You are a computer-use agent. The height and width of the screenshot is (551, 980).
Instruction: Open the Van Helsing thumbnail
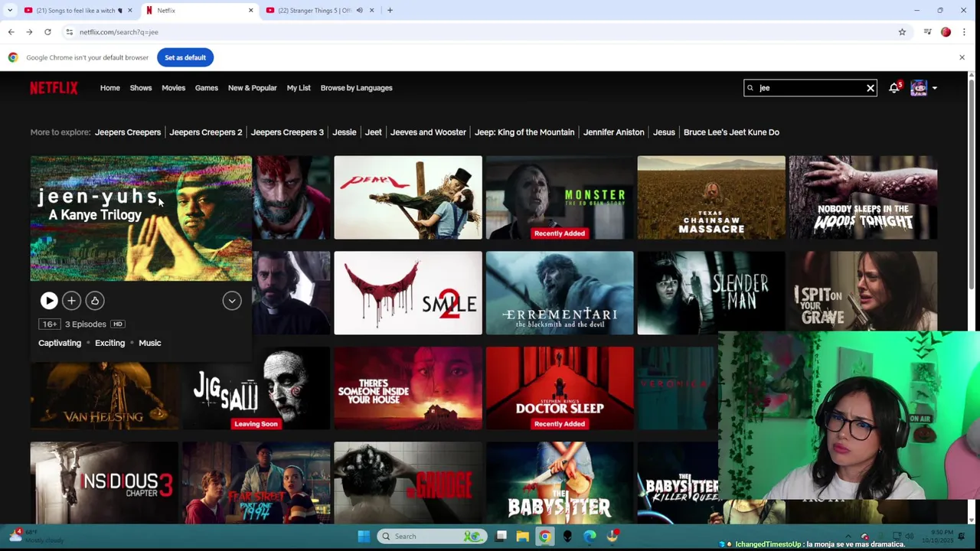click(104, 396)
